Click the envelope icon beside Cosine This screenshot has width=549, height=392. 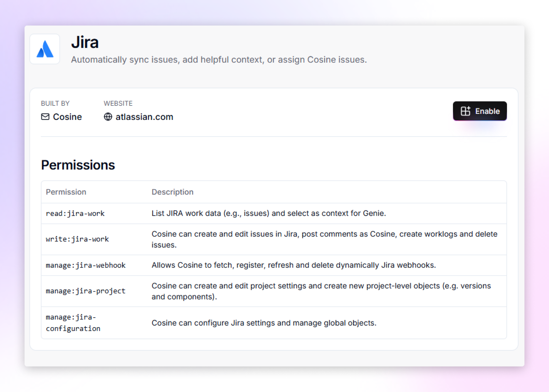(45, 117)
